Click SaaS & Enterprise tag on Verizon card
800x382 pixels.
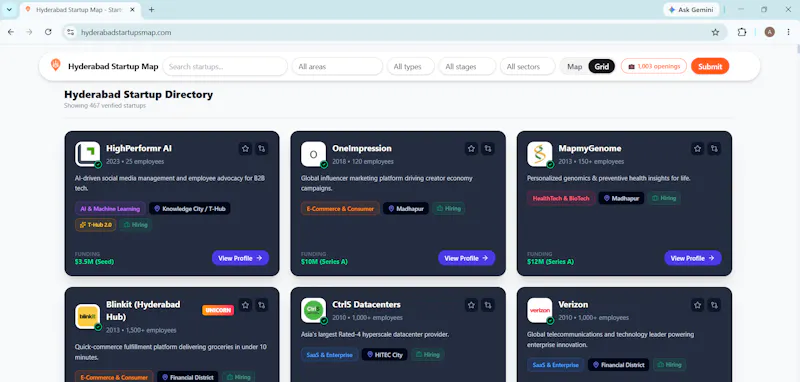[x=556, y=365]
